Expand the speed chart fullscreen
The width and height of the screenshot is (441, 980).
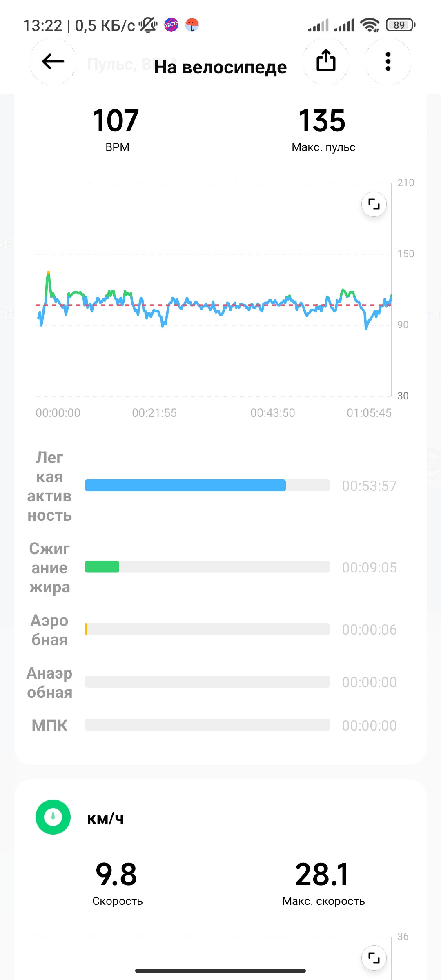(374, 958)
